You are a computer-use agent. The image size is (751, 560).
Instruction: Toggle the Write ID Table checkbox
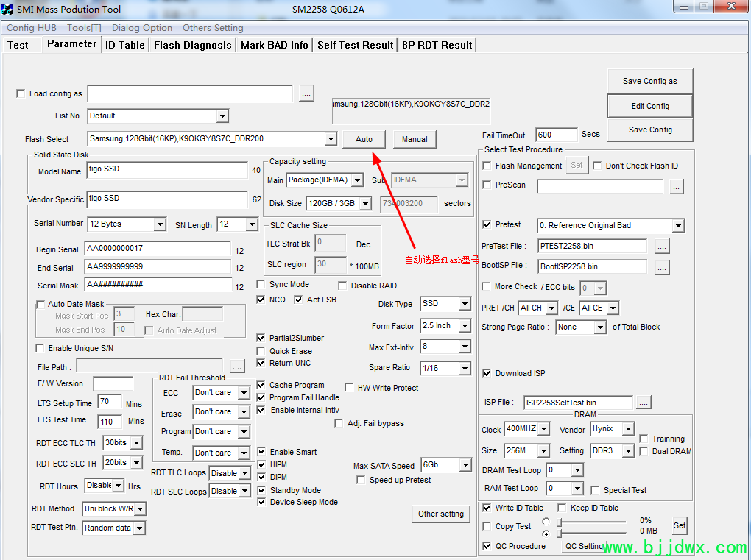pyautogui.click(x=487, y=508)
